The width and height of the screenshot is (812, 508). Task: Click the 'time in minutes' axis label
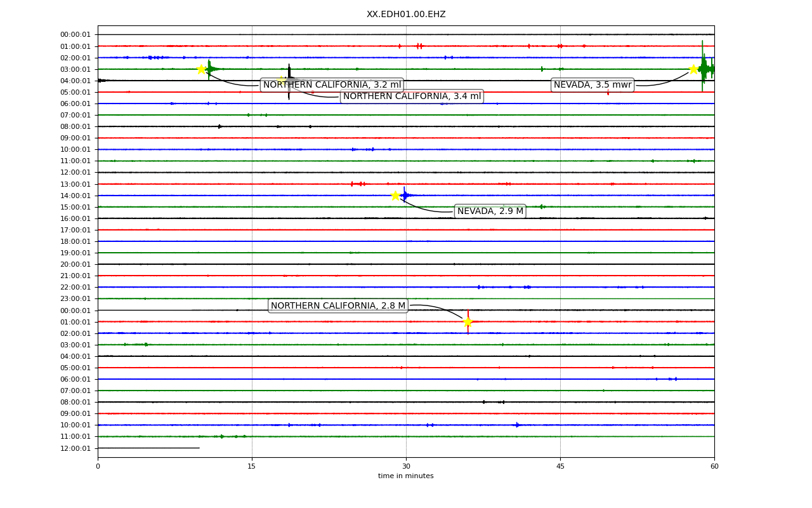(x=406, y=476)
